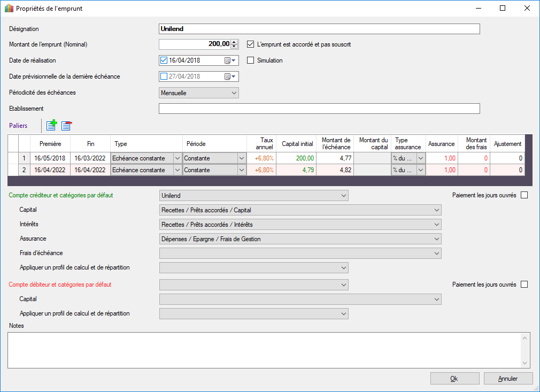Enable the Simulation checkbox
Image resolution: width=540 pixels, height=392 pixels.
(250, 60)
